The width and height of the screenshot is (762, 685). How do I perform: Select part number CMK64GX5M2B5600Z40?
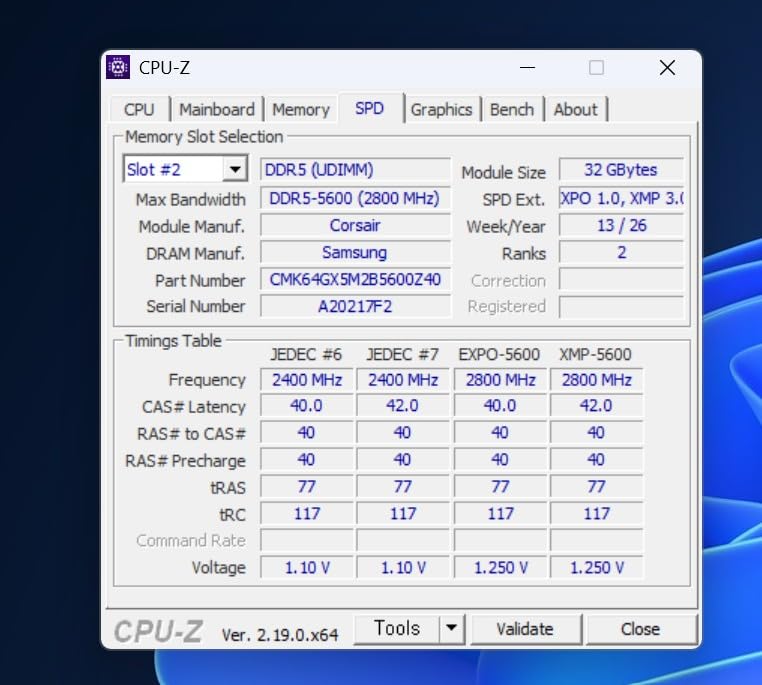coord(355,279)
